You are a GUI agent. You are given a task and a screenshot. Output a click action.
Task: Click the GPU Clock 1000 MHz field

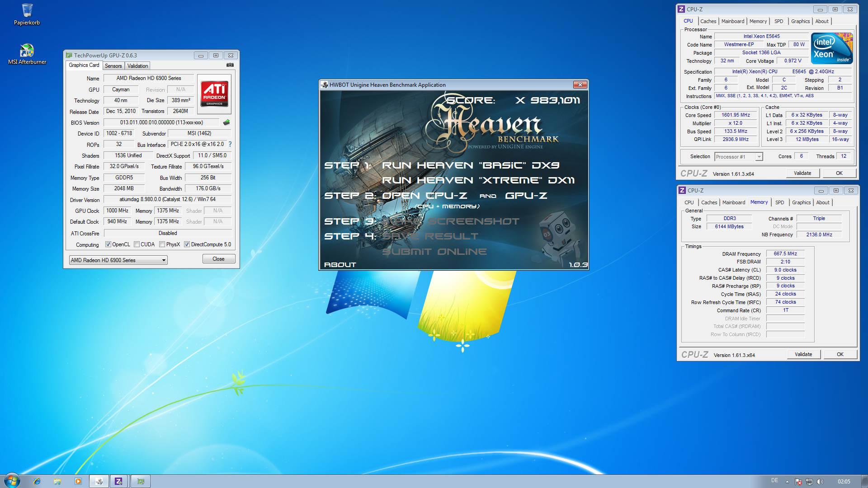tap(117, 211)
